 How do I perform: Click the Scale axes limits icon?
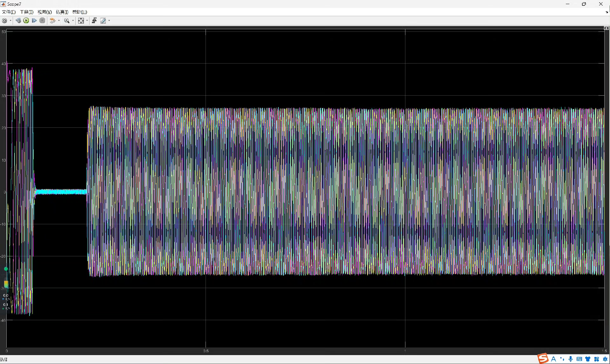(x=81, y=21)
